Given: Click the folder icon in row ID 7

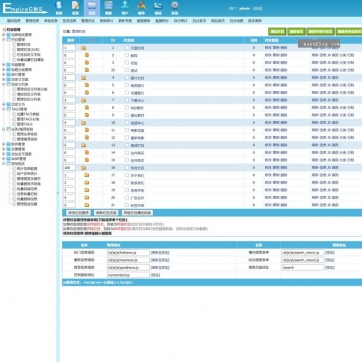Looking at the screenshot, I should coord(83,100).
